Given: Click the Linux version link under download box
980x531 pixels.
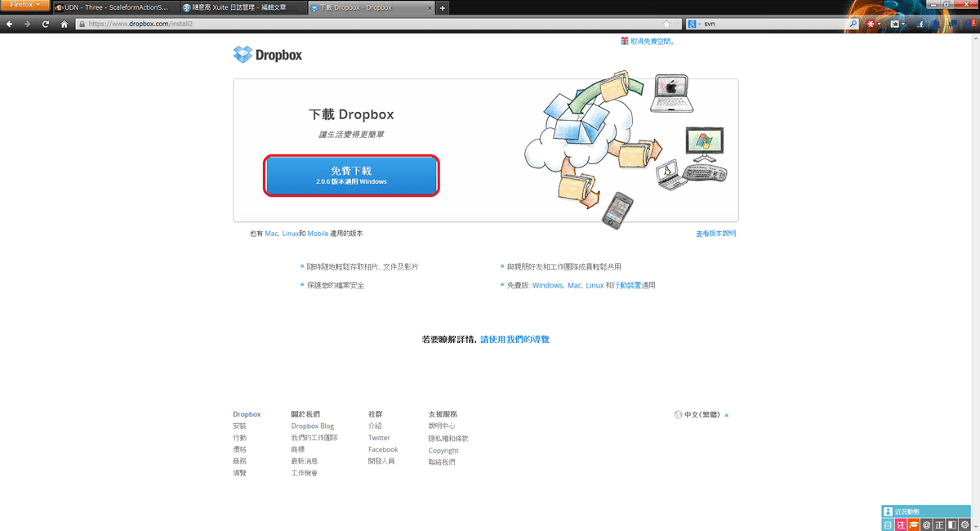Looking at the screenshot, I should pyautogui.click(x=290, y=234).
